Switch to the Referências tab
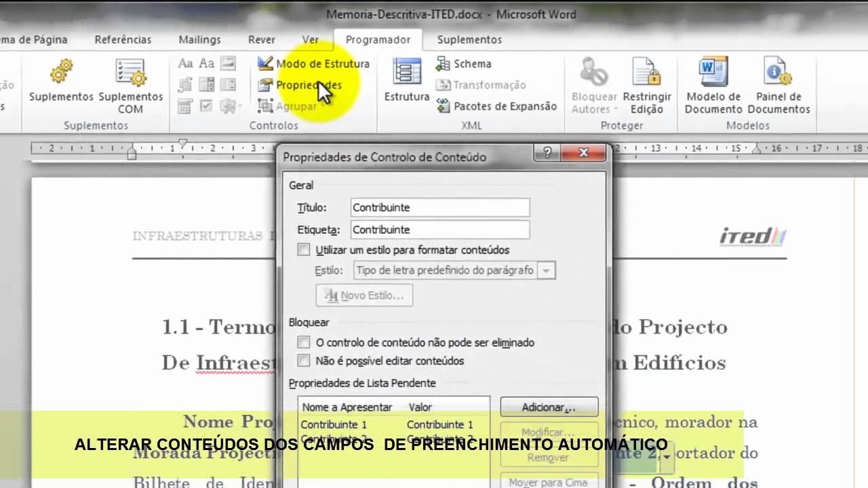 tap(123, 39)
